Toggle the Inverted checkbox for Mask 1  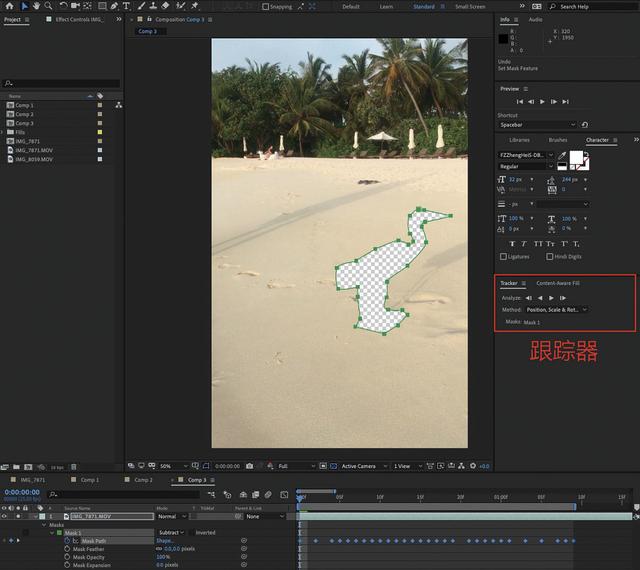(191, 532)
